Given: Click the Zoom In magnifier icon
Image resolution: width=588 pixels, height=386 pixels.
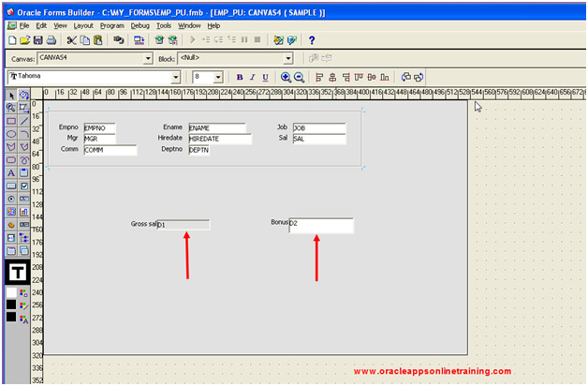Looking at the screenshot, I should (x=286, y=77).
